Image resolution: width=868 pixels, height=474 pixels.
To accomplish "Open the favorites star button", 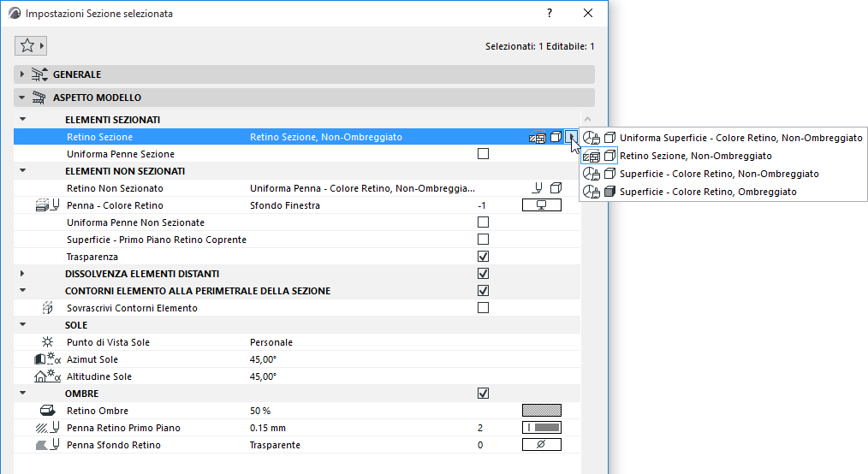I will [x=31, y=45].
